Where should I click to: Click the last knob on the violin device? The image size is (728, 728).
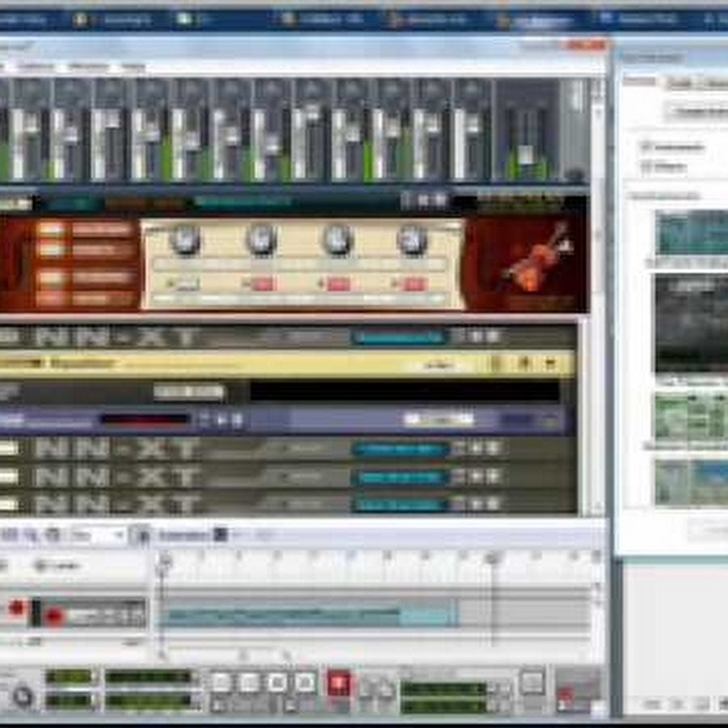(413, 239)
